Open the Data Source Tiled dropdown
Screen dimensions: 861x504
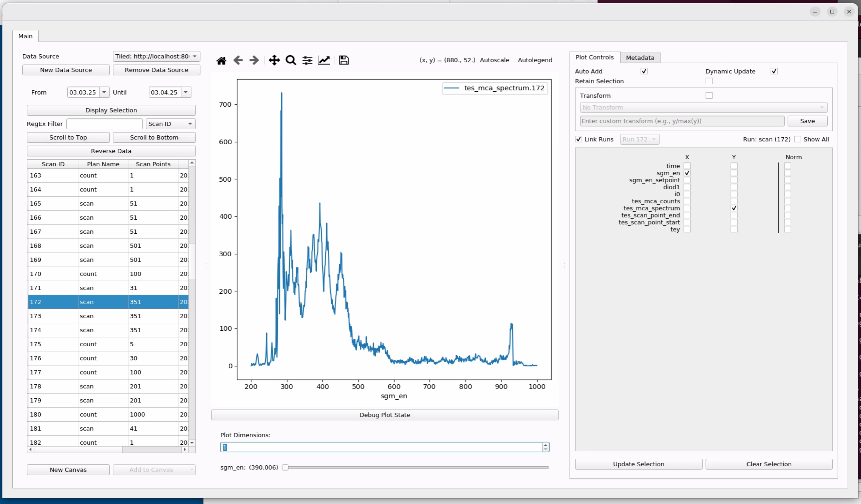(156, 56)
